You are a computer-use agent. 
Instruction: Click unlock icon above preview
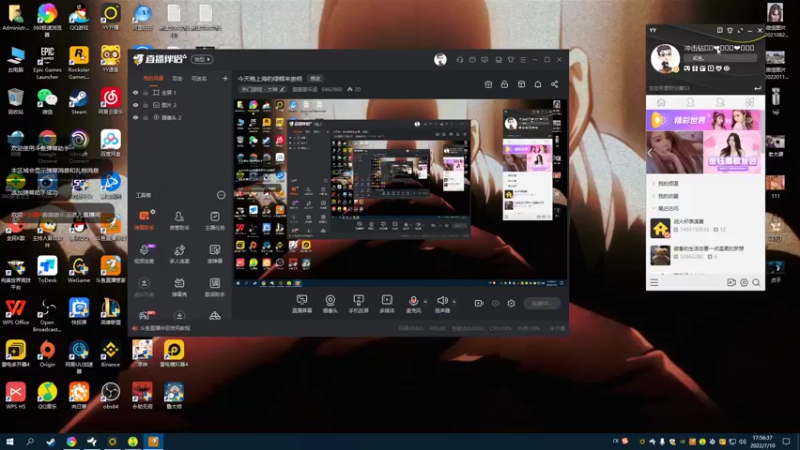tap(505, 84)
